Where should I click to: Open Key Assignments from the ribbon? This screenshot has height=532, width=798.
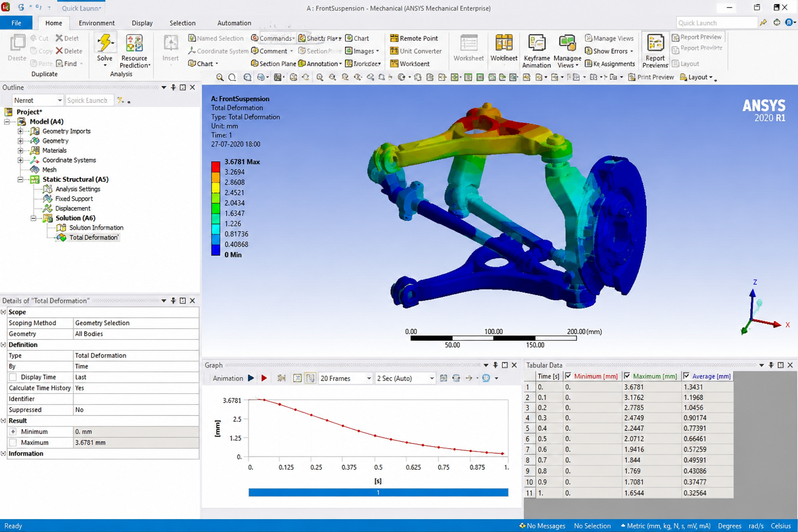[609, 64]
